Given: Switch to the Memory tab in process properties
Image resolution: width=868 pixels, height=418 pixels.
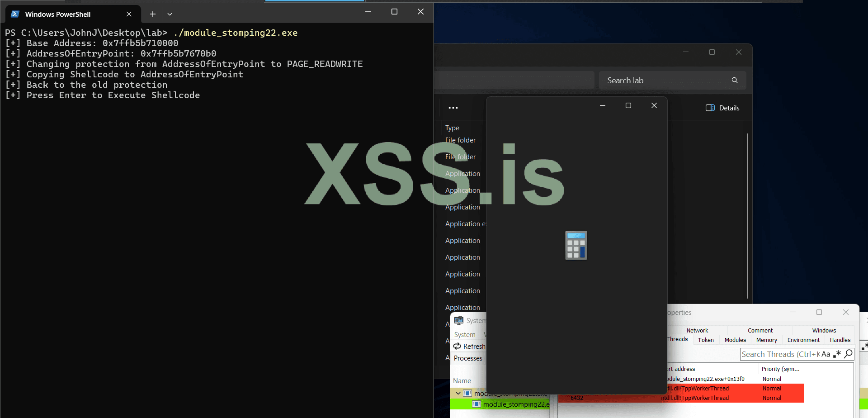Looking at the screenshot, I should 766,340.
